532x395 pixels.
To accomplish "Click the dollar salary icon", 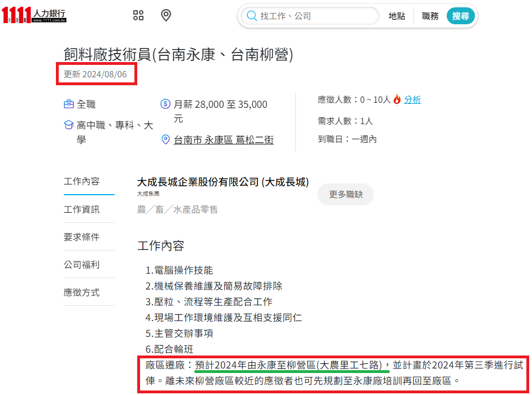I will click(165, 104).
